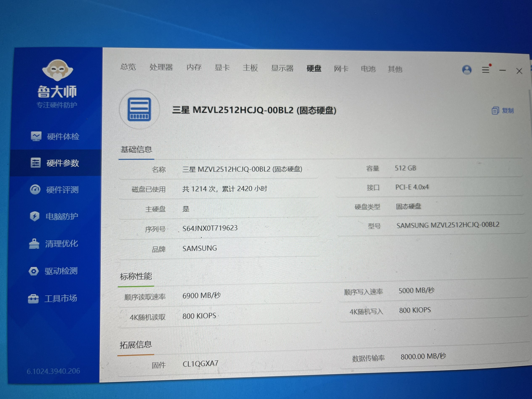This screenshot has height=399, width=532.
Task: Click the firmware value CL1QGXA7
Action: click(x=200, y=364)
